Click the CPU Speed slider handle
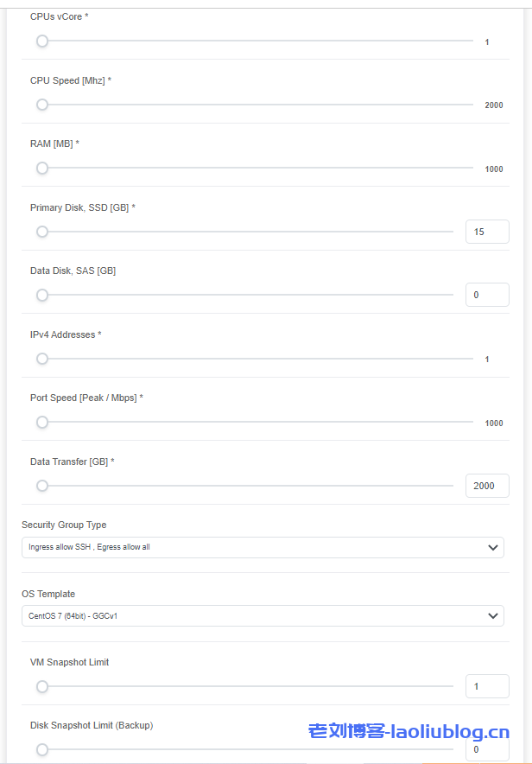 click(41, 105)
